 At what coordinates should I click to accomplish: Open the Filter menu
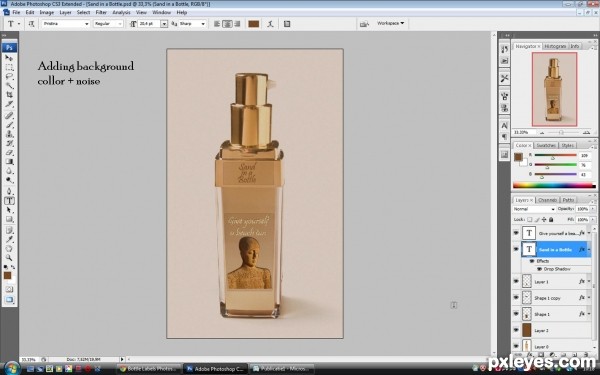click(101, 12)
